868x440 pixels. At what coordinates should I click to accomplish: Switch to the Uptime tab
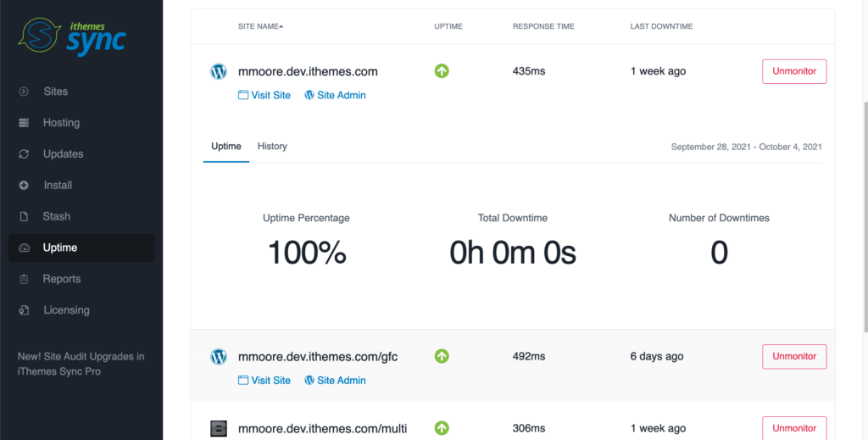click(226, 147)
